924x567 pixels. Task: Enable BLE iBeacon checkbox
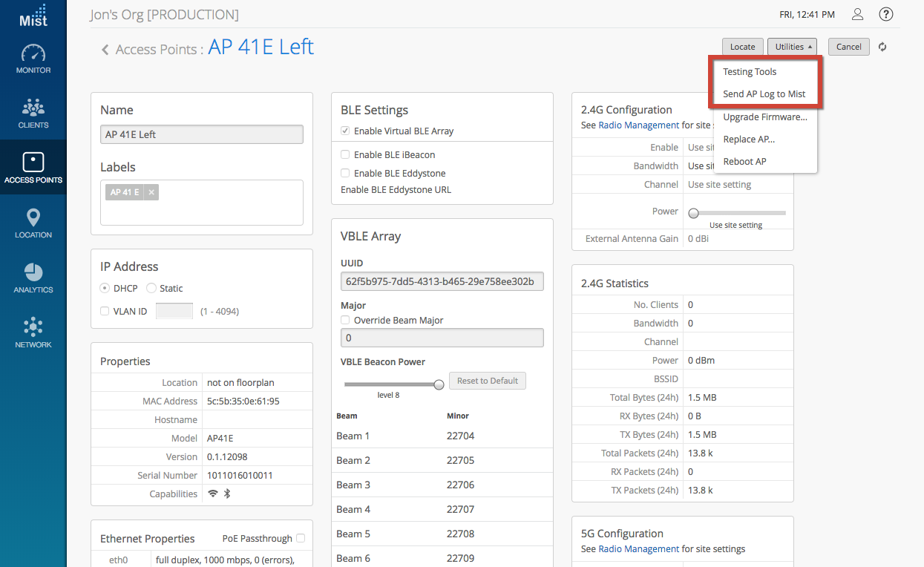345,155
